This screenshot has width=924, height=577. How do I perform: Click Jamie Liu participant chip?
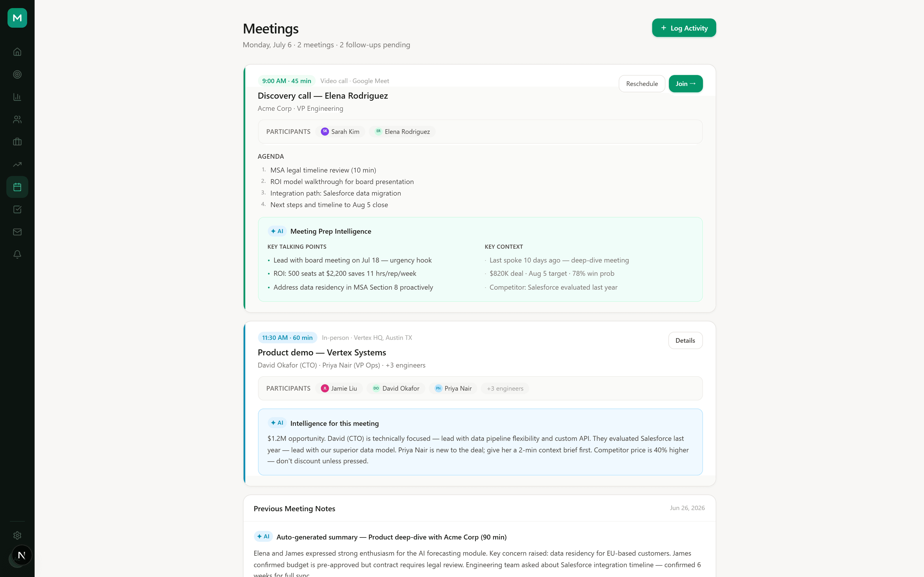point(339,389)
